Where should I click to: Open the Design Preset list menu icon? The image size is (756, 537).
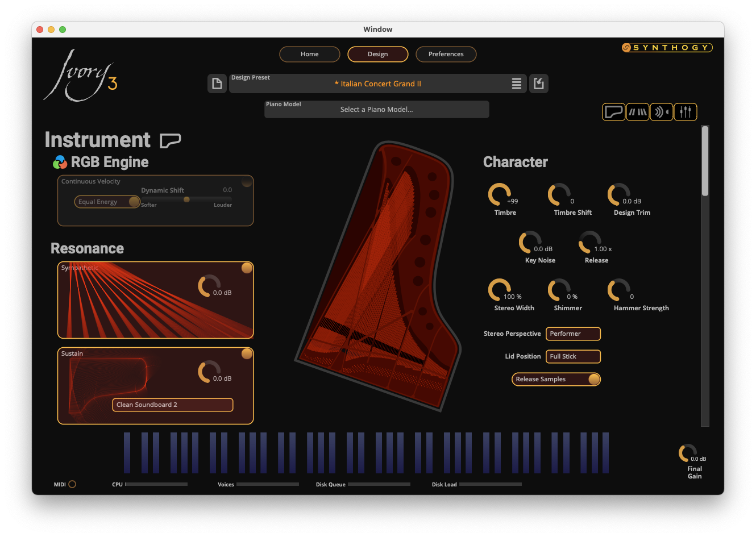(516, 84)
